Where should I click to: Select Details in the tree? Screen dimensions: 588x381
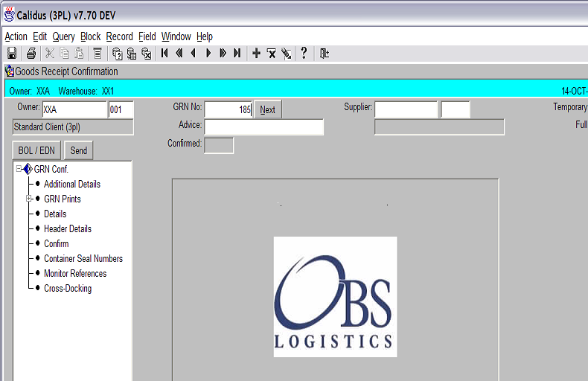pos(55,214)
